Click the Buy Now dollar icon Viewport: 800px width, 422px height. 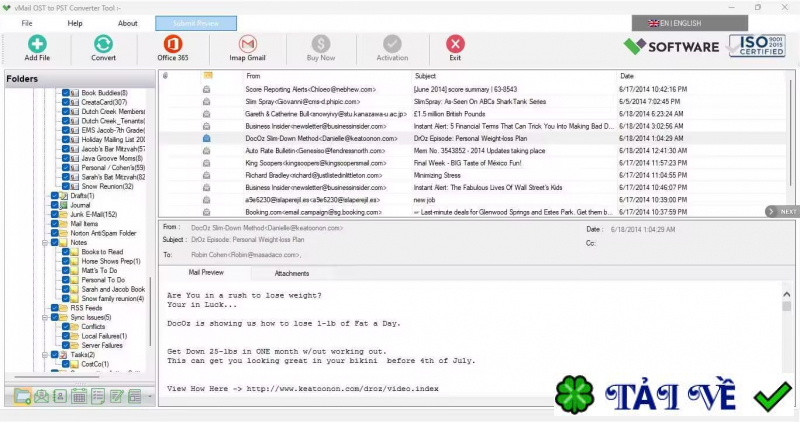pos(321,44)
